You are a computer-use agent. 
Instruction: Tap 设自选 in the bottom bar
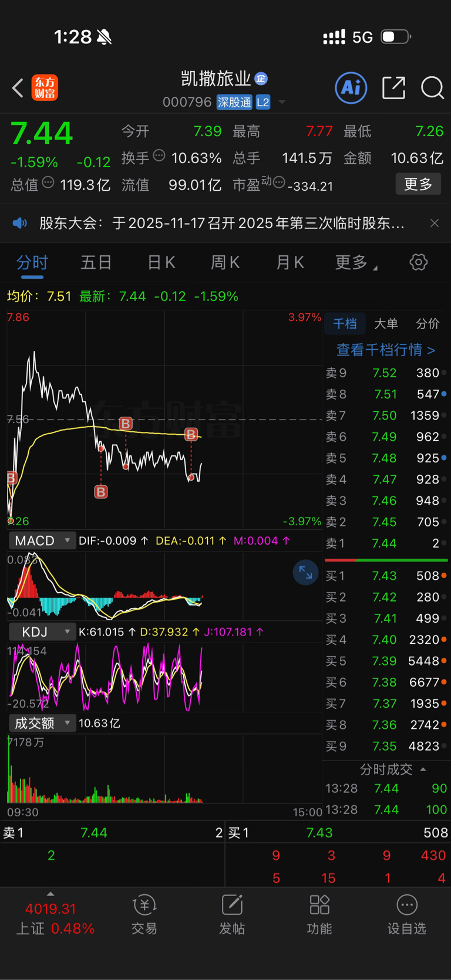407,915
